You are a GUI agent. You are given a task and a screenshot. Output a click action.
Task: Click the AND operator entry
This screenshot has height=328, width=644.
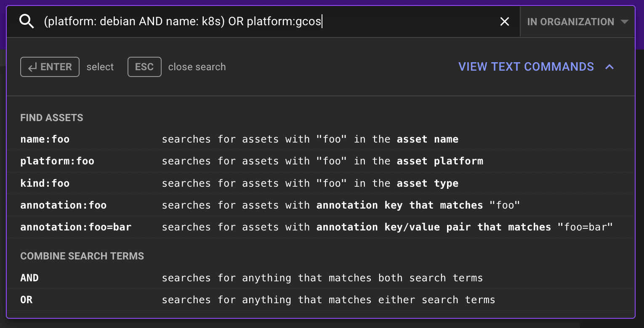29,278
